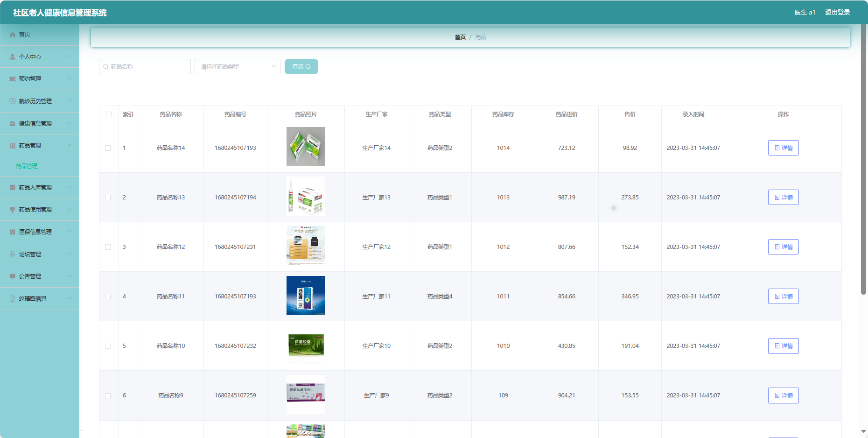Image resolution: width=868 pixels, height=438 pixels.
Task: Open 首页 in the sidebar menu
Action: click(40, 35)
